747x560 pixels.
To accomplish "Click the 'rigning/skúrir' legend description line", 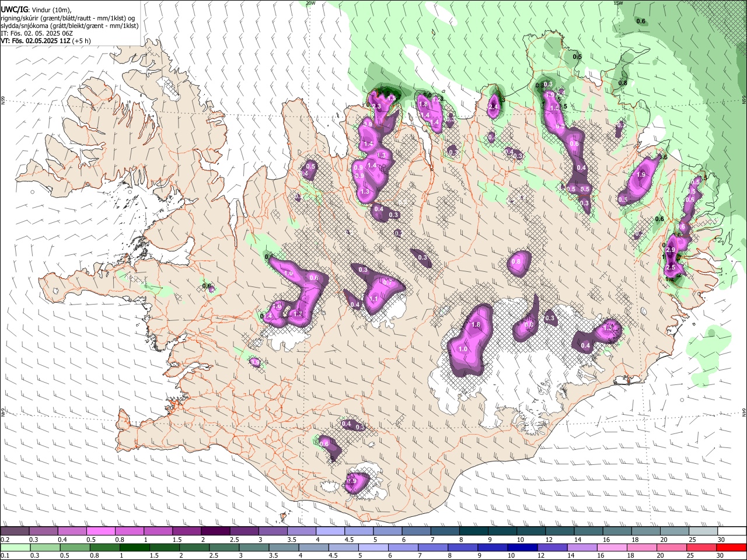I will pos(68,18).
